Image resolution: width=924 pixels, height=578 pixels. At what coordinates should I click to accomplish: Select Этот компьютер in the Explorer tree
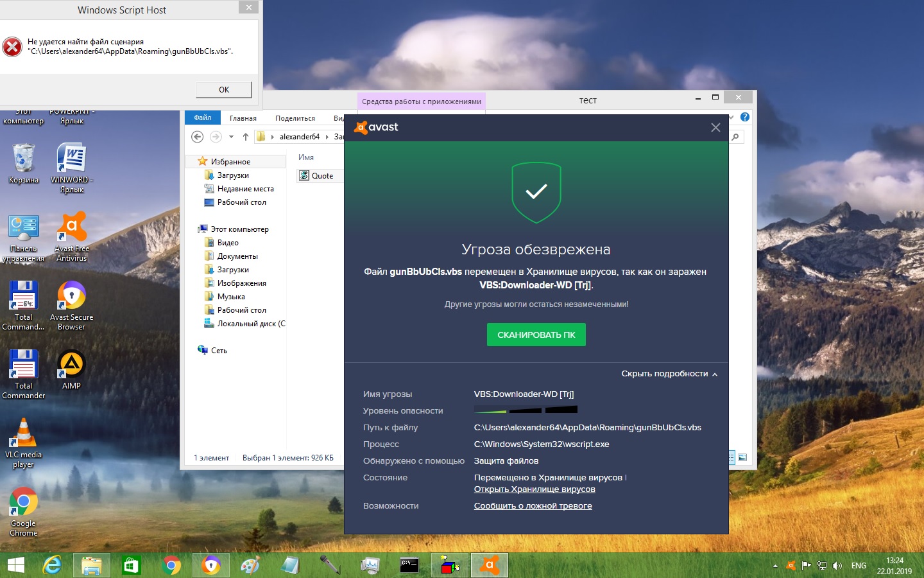click(x=240, y=229)
